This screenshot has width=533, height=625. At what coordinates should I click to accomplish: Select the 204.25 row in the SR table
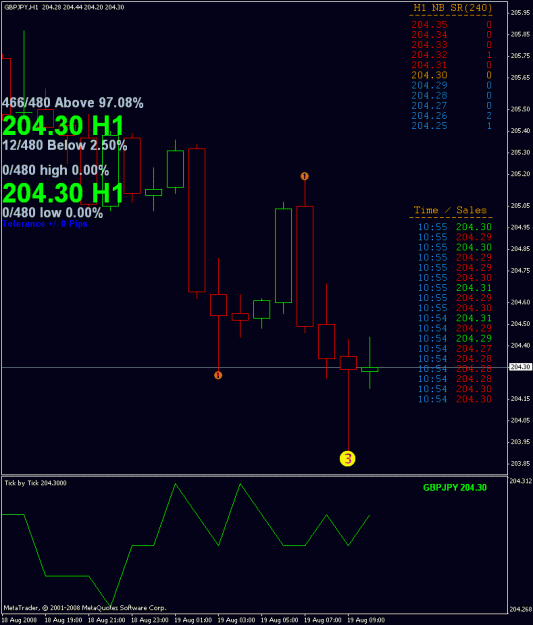(451, 126)
